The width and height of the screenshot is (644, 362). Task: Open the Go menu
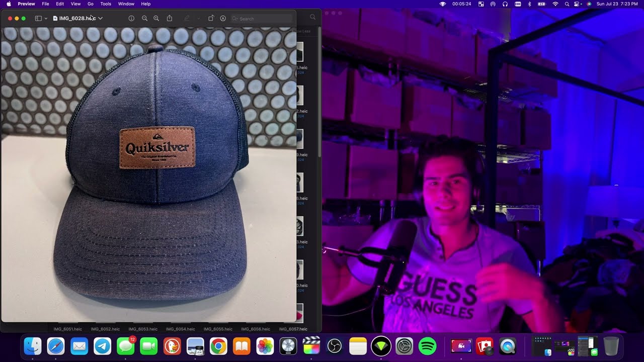pyautogui.click(x=91, y=4)
